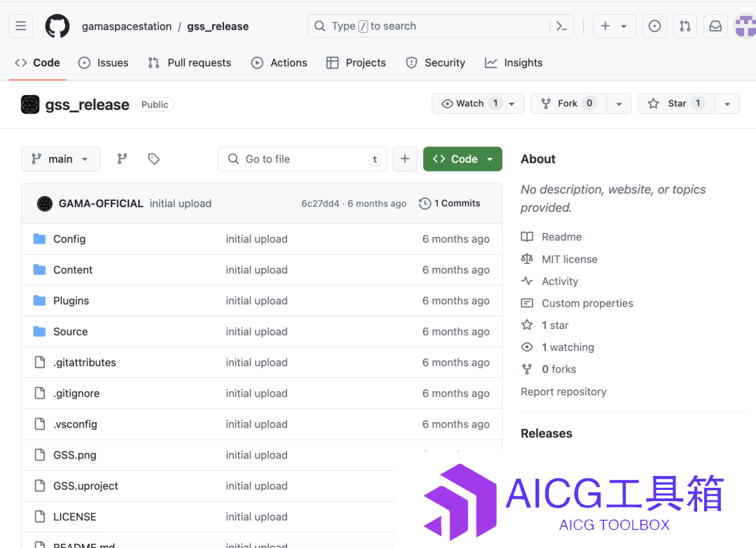The width and height of the screenshot is (756, 548).
Task: Switch to the Actions tab
Action: [279, 63]
